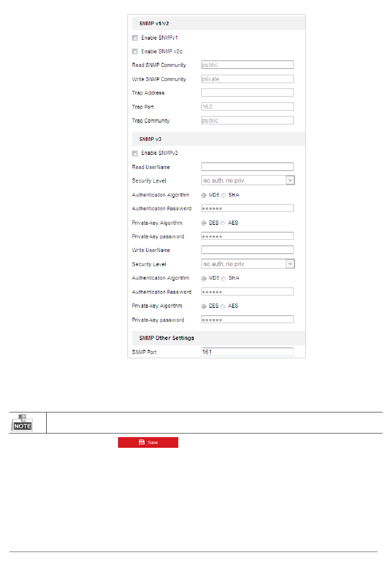392x573 pixels.
Task: Click the Trap Port field showing 162
Action: 248,107
